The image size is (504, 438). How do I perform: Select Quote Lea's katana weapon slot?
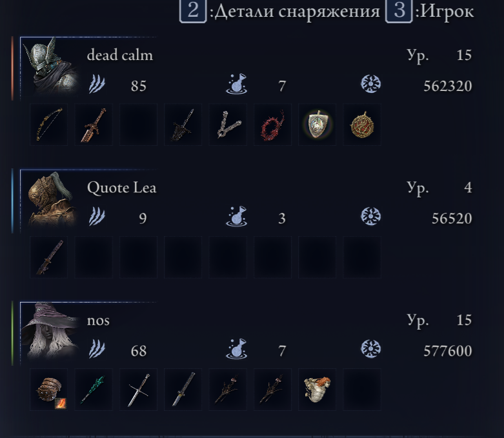pos(49,257)
